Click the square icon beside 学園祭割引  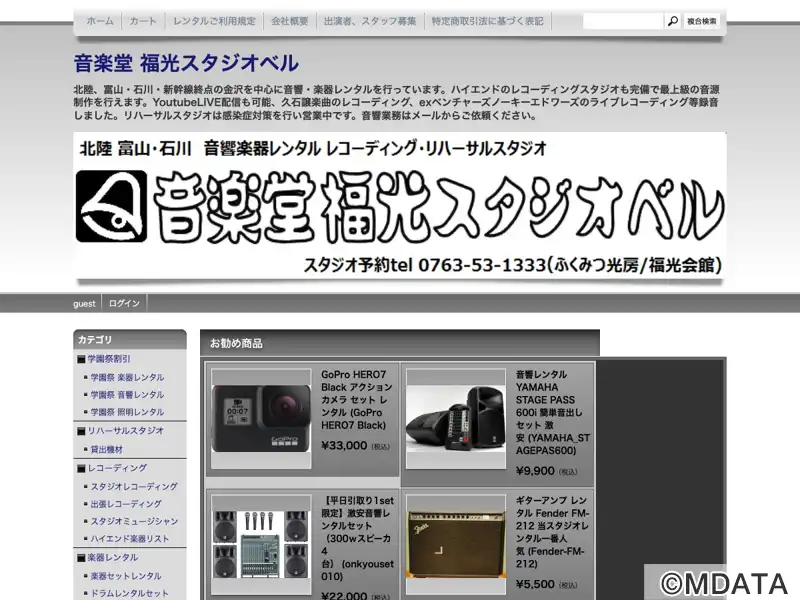coord(81,359)
